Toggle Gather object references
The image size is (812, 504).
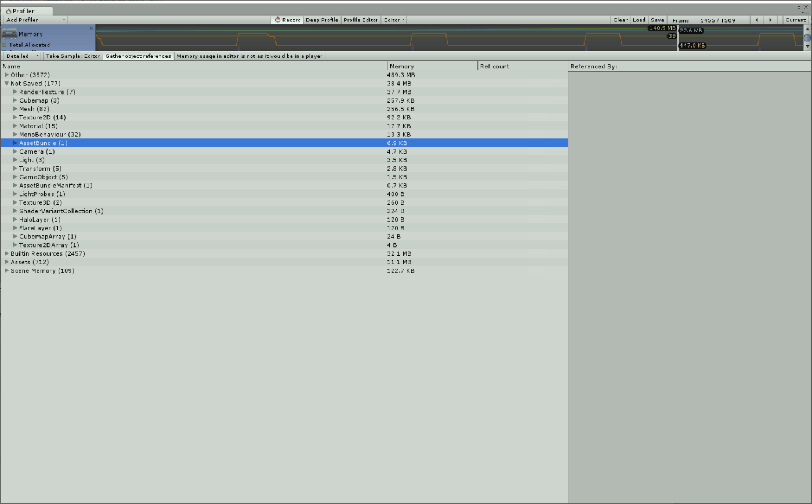138,56
